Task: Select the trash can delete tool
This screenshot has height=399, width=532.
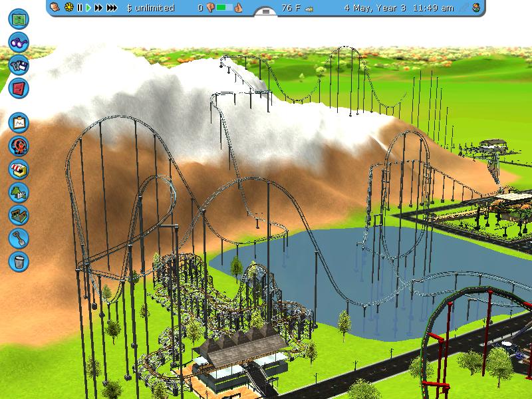Action: coord(19,261)
